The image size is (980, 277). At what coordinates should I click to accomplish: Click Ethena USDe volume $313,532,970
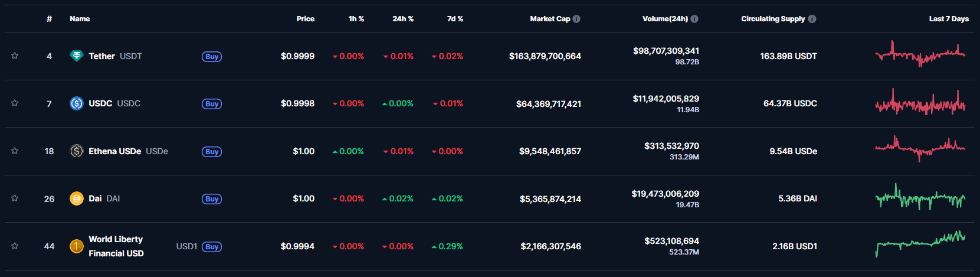click(671, 146)
